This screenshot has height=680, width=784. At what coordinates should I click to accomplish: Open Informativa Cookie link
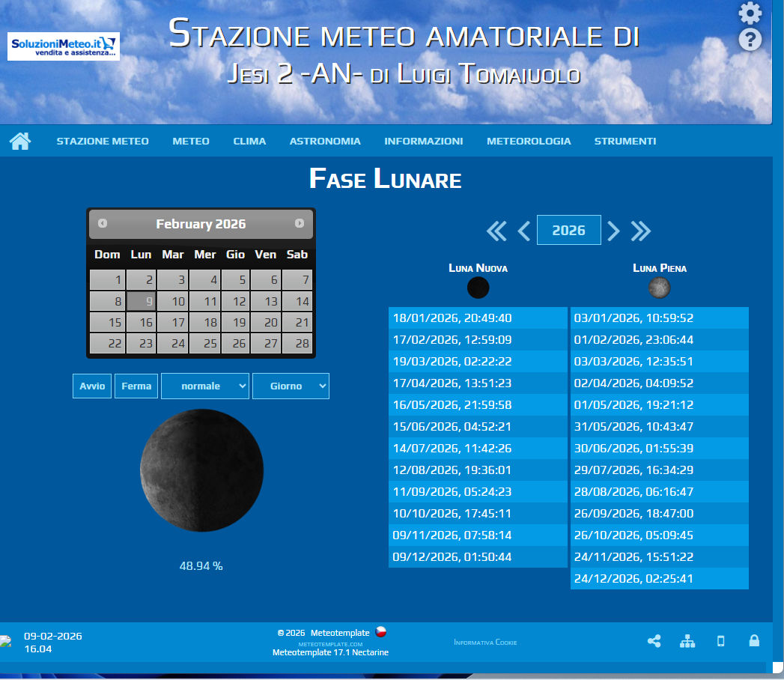tap(485, 643)
